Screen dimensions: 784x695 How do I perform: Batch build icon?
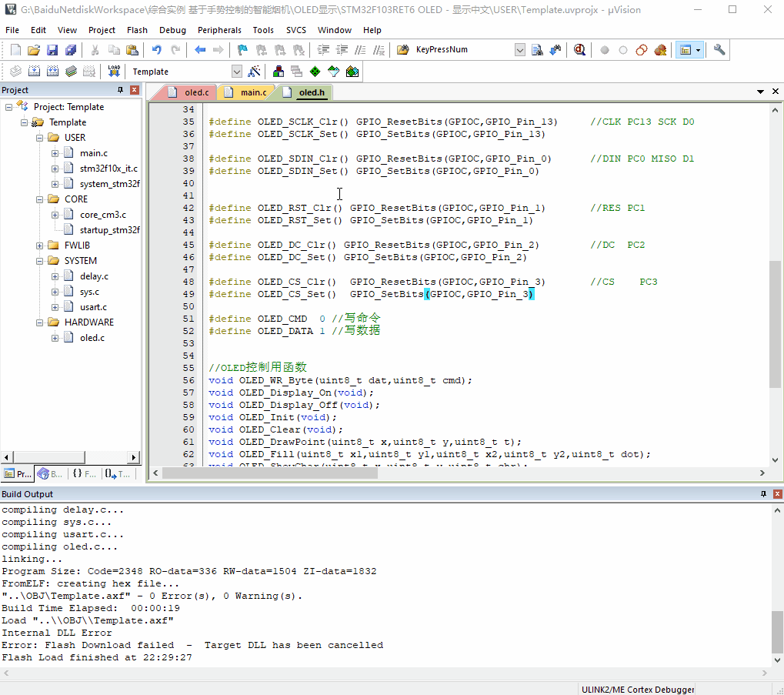coord(71,72)
